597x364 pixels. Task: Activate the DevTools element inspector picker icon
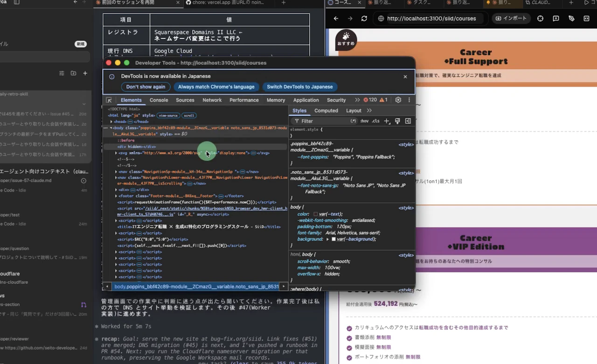109,100
